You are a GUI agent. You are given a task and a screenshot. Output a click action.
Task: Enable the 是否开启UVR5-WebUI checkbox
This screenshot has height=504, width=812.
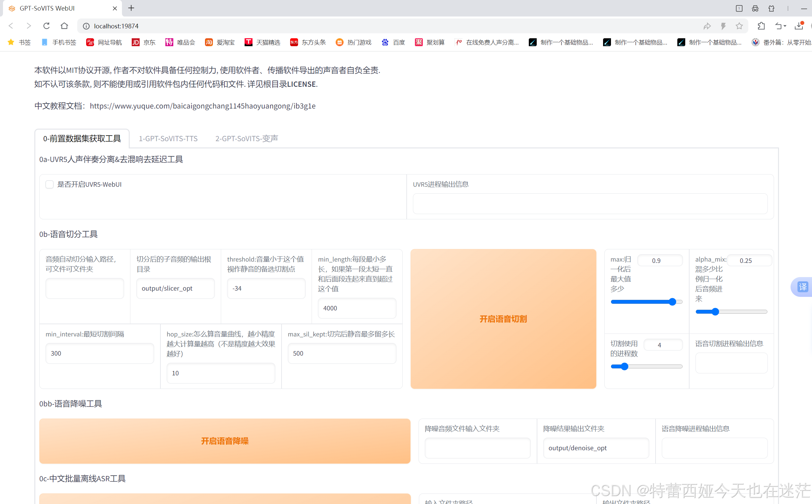pyautogui.click(x=50, y=184)
